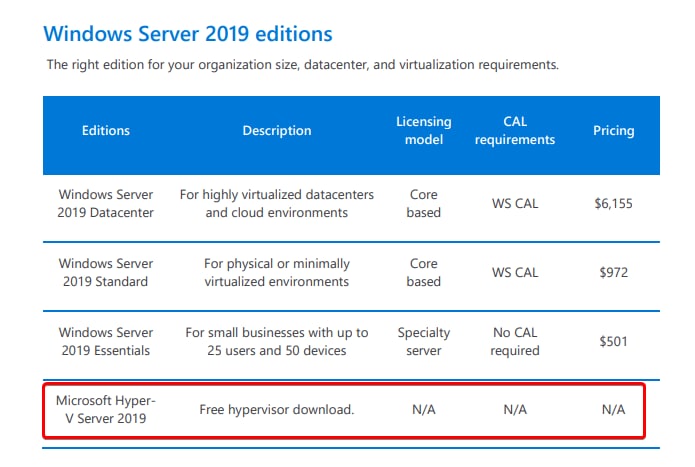
Task: Click the 'No CAL required' cell
Action: pyautogui.click(x=515, y=342)
